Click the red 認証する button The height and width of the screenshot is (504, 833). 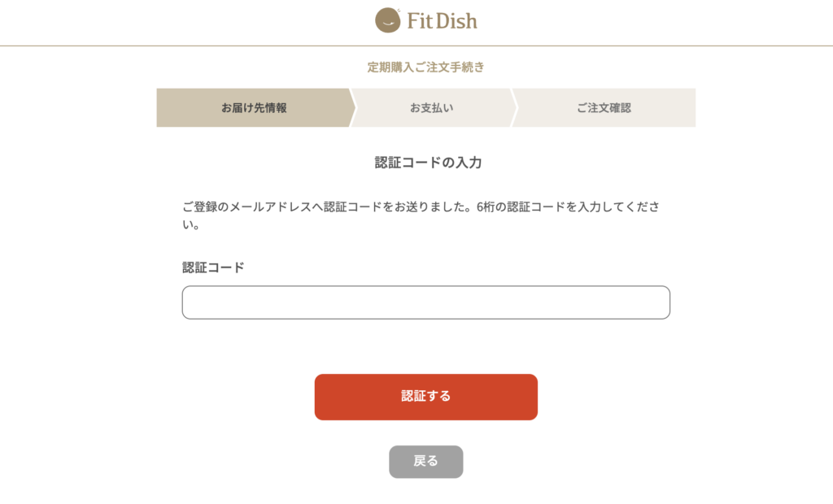click(x=426, y=397)
